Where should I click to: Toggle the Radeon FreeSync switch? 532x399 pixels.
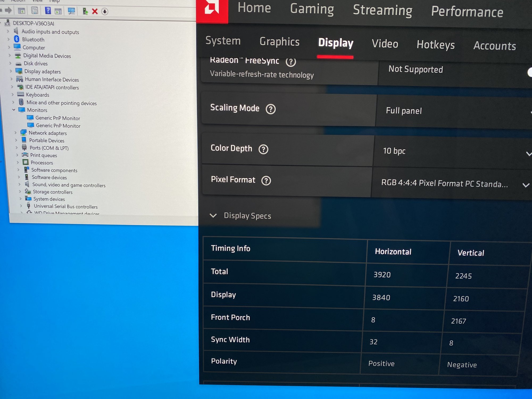[x=529, y=72]
